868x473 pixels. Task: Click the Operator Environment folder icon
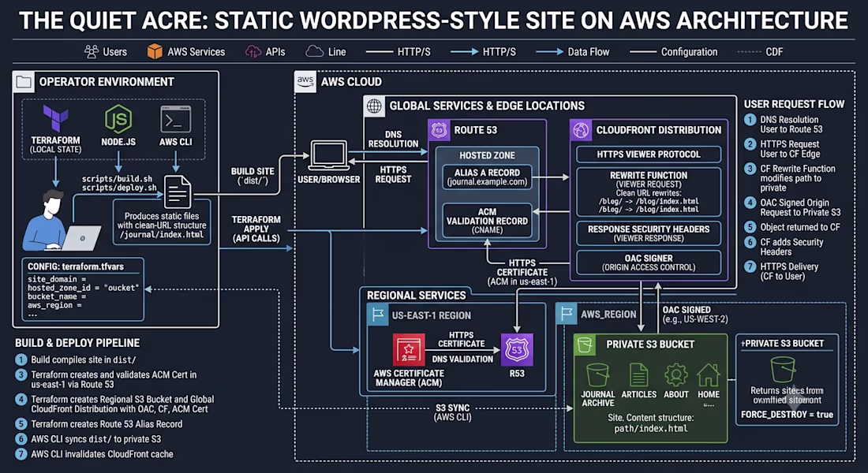(24, 82)
